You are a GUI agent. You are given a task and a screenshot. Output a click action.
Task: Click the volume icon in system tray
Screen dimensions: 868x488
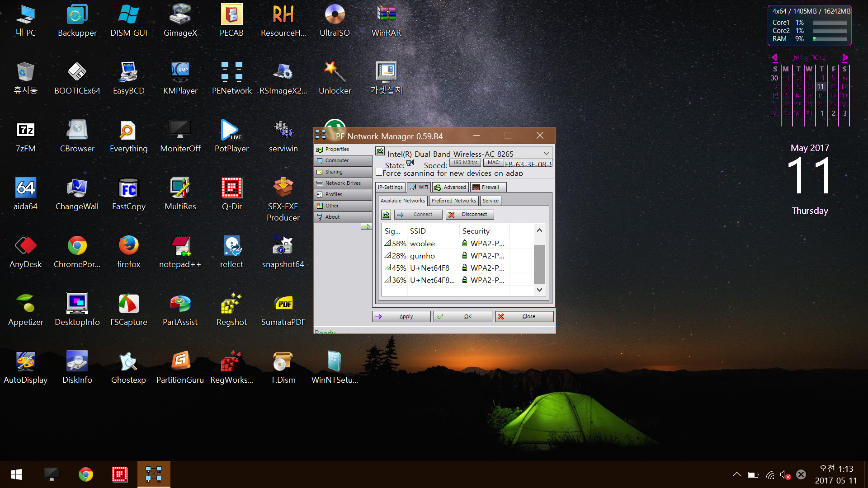(785, 474)
